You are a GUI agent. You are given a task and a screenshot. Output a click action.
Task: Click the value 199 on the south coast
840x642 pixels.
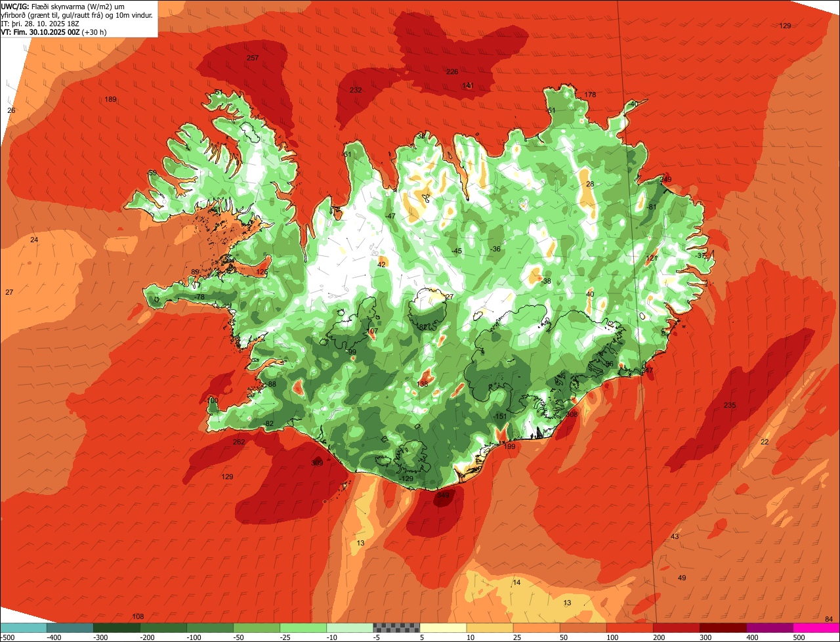pyautogui.click(x=510, y=446)
